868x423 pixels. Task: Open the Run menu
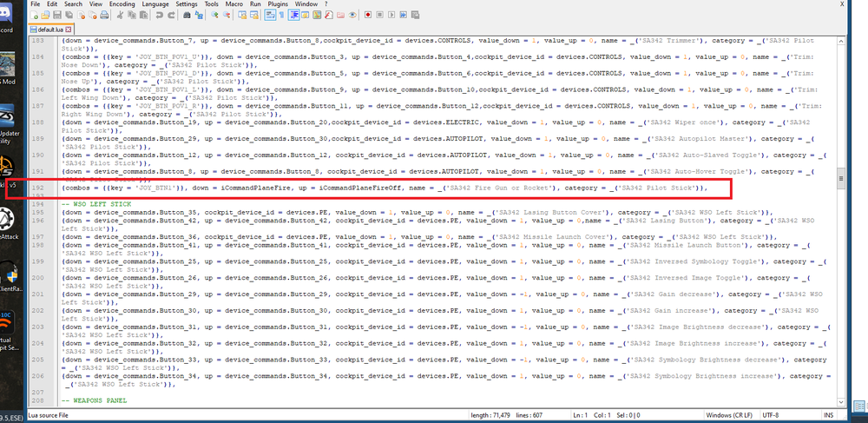tap(255, 3)
